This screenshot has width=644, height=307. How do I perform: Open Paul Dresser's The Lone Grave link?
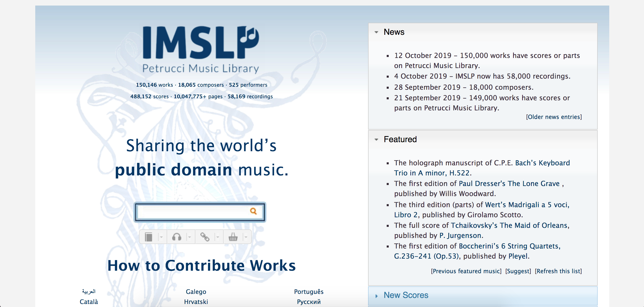coord(509,183)
